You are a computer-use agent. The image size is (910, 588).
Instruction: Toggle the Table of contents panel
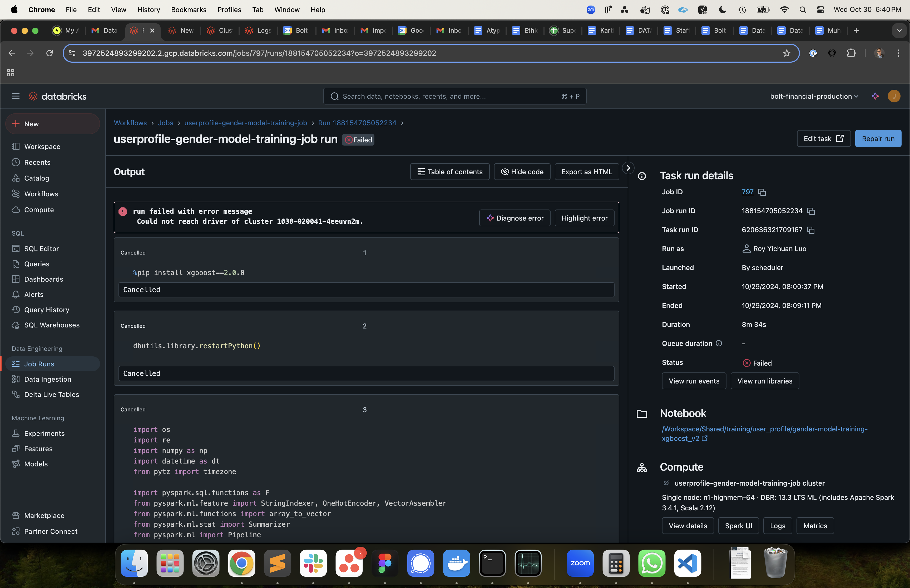449,171
